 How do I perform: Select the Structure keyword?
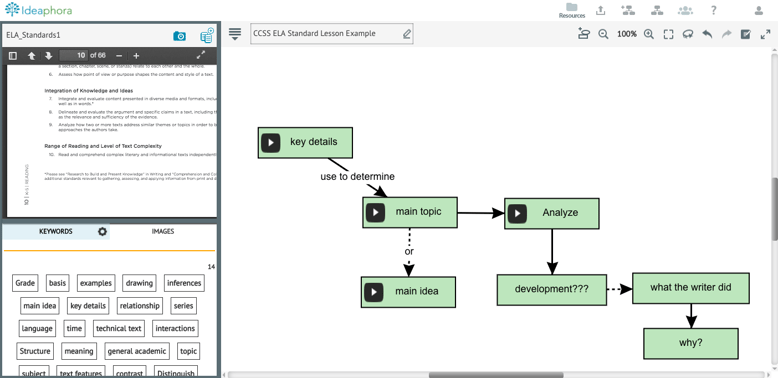(35, 351)
